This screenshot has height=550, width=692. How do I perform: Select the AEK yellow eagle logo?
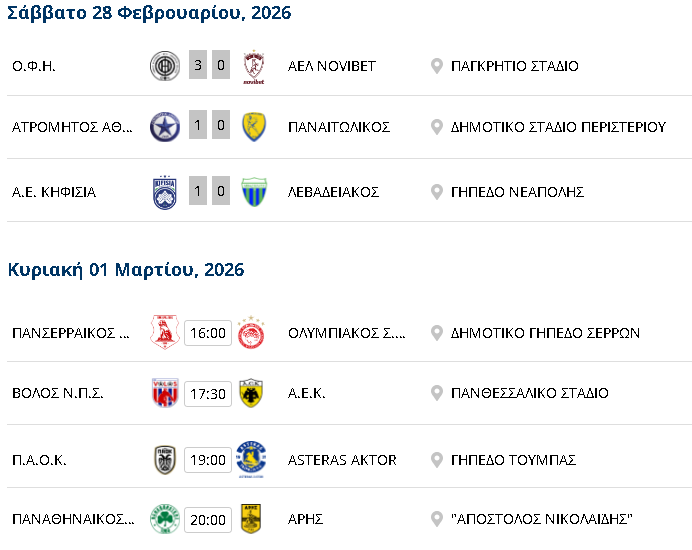(251, 393)
